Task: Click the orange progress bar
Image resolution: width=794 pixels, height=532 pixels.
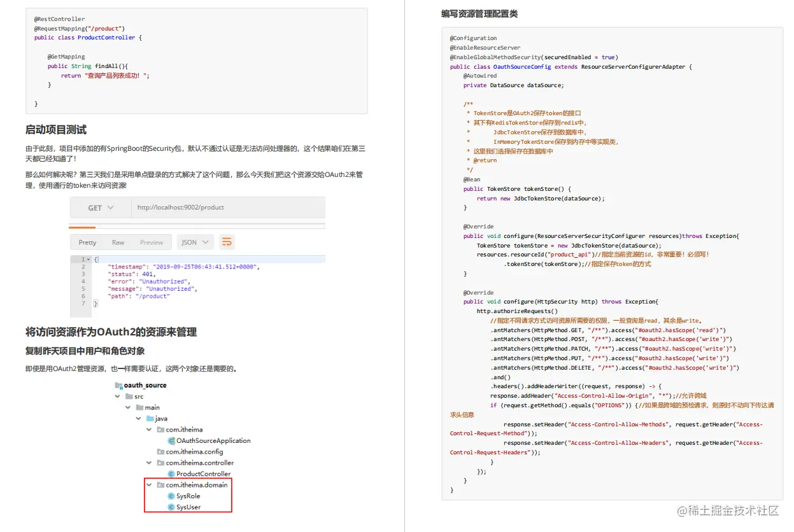Action: (x=82, y=227)
